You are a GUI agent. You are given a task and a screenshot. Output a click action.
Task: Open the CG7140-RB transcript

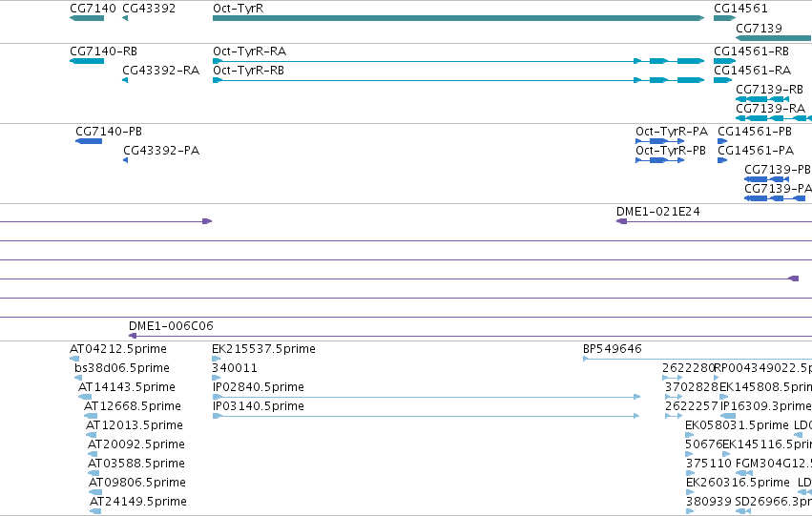[x=87, y=61]
